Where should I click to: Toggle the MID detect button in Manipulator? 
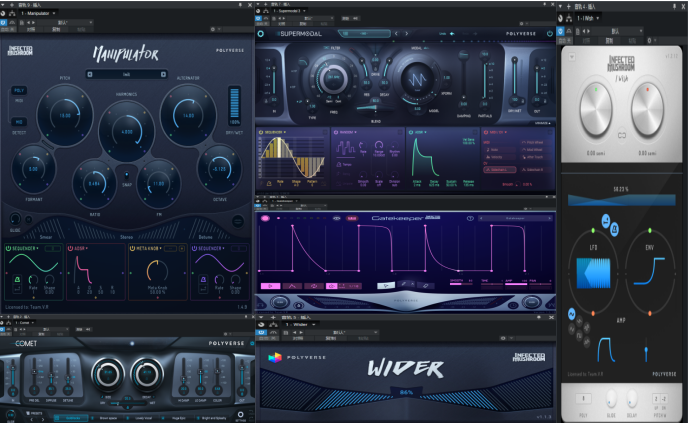click(19, 122)
